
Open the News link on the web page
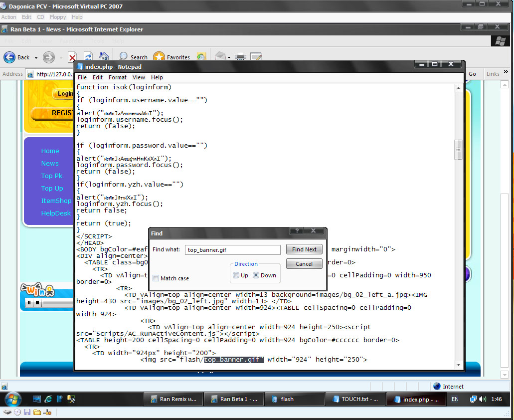pos(50,163)
